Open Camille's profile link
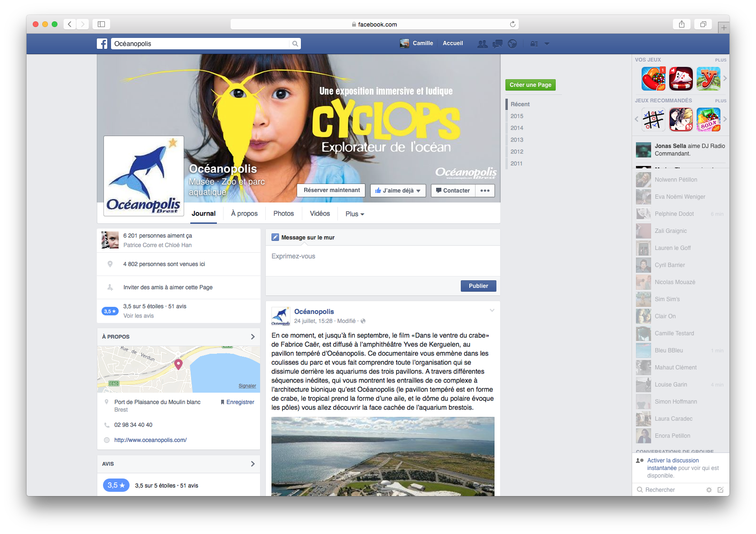Viewport: 756px width, 534px height. [417, 43]
